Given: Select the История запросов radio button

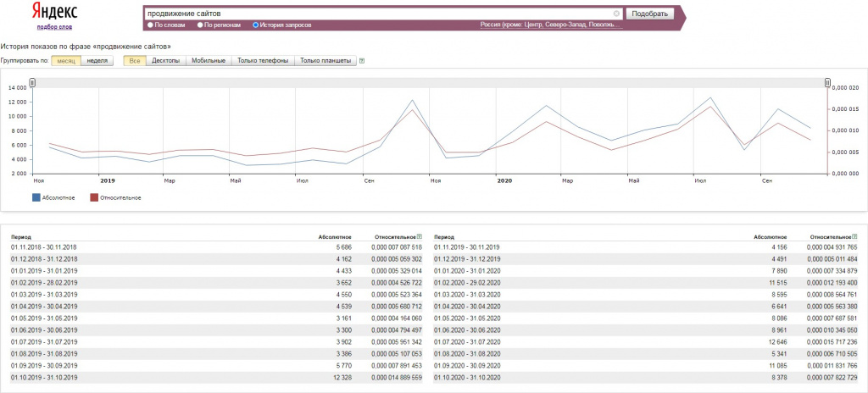Looking at the screenshot, I should (255, 25).
